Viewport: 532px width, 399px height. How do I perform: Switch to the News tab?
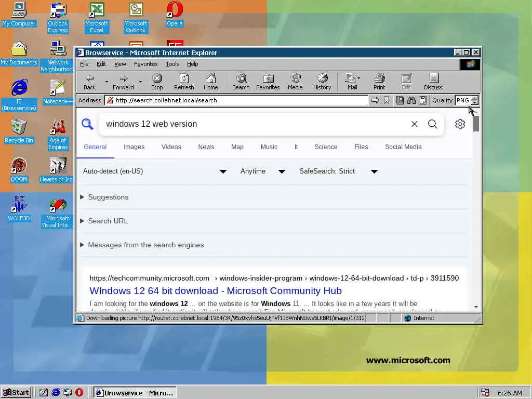[x=206, y=147]
